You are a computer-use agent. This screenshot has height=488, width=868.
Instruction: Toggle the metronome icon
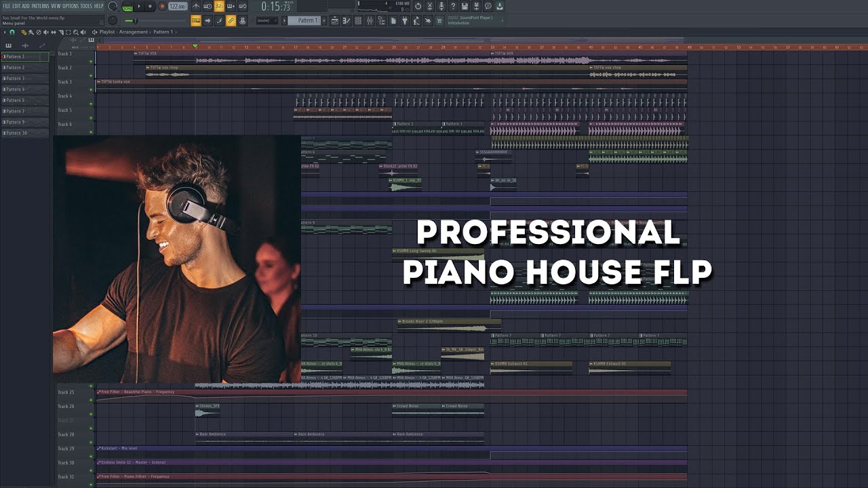click(x=196, y=6)
